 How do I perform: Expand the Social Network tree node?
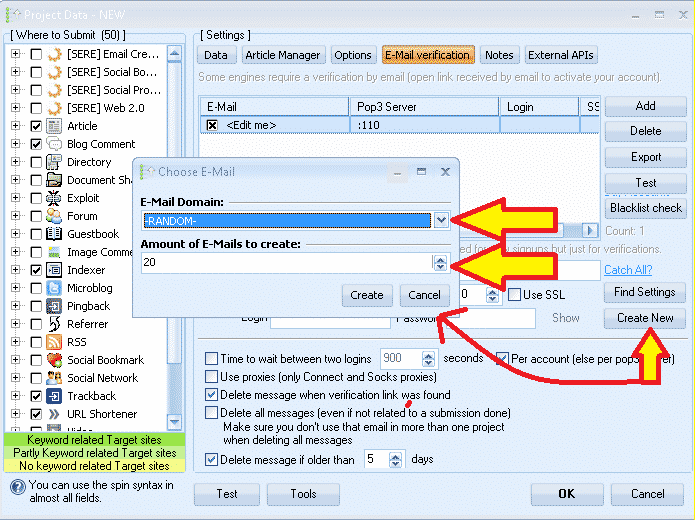click(x=16, y=378)
